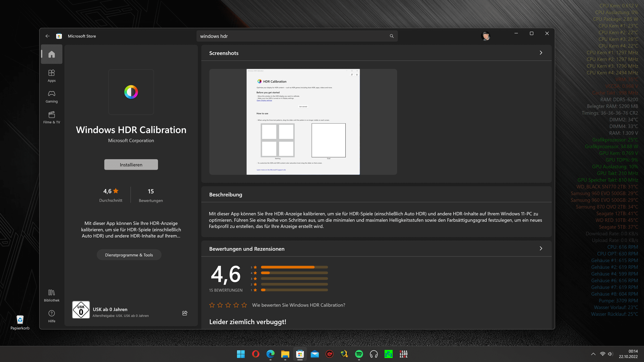This screenshot has width=644, height=362.
Task: Click the Microsoft Corporation publisher name
Action: point(131,140)
